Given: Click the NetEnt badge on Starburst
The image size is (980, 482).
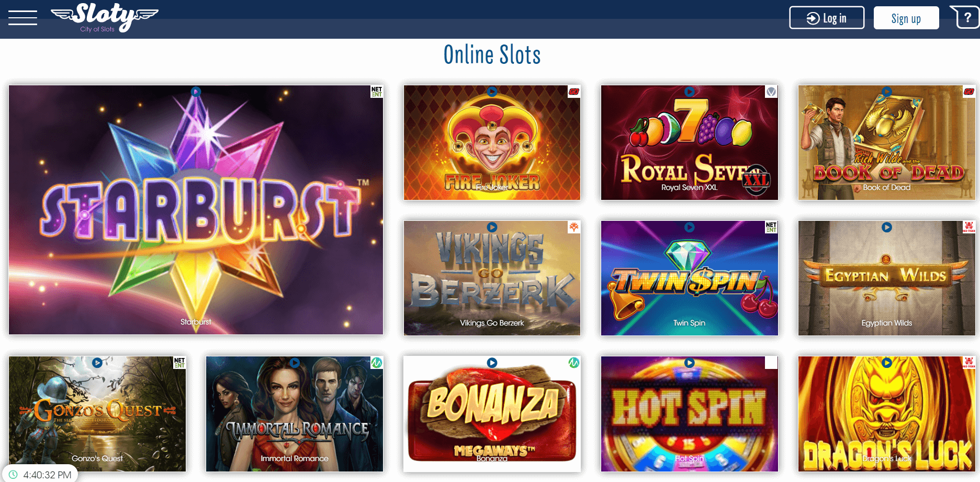Looking at the screenshot, I should coord(377,92).
